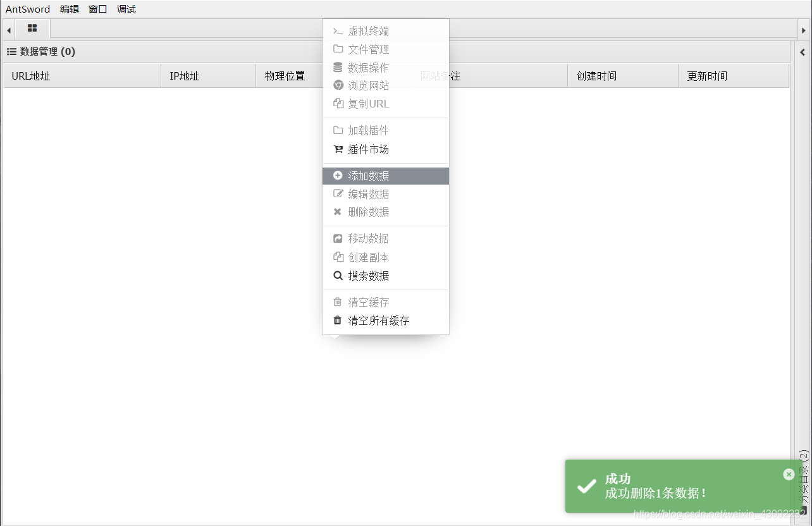Open the 编辑 menu

point(70,9)
